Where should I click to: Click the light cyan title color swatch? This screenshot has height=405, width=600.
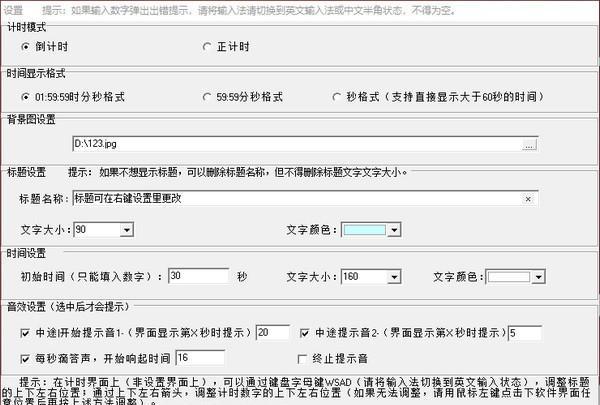pyautogui.click(x=365, y=230)
